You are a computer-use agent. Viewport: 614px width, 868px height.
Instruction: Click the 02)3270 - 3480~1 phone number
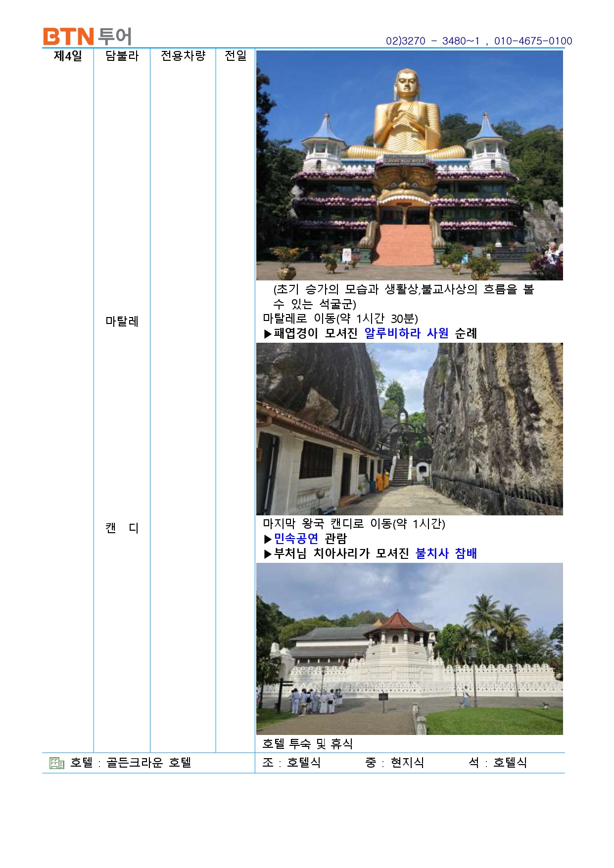(x=432, y=41)
